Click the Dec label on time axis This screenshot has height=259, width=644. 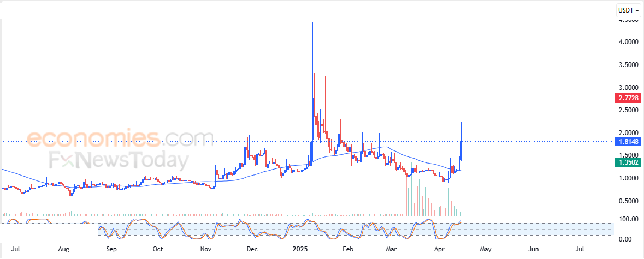pyautogui.click(x=252, y=249)
